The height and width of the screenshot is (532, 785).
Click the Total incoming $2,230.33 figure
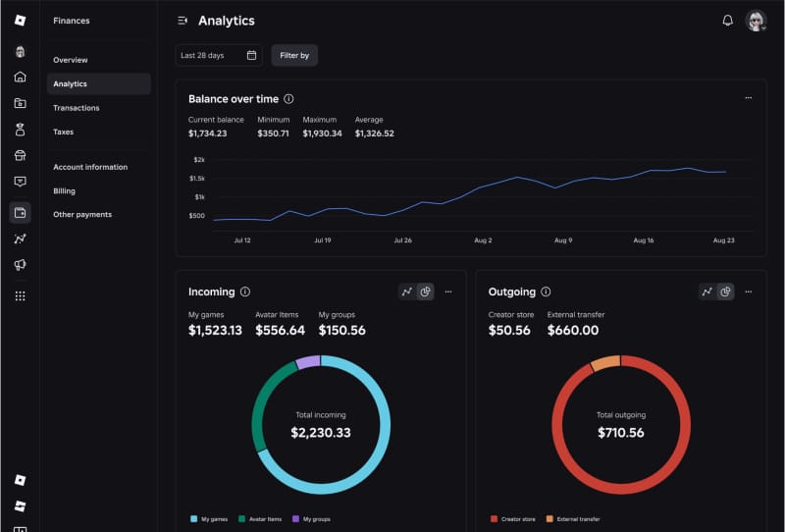[x=321, y=432]
